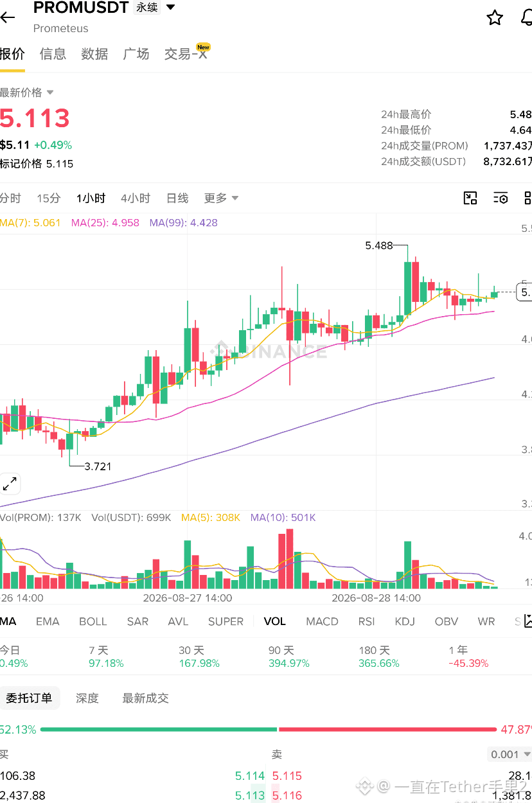This screenshot has height=803, width=532.
Task: Click the 5.113 bid price in order book
Action: [x=250, y=796]
